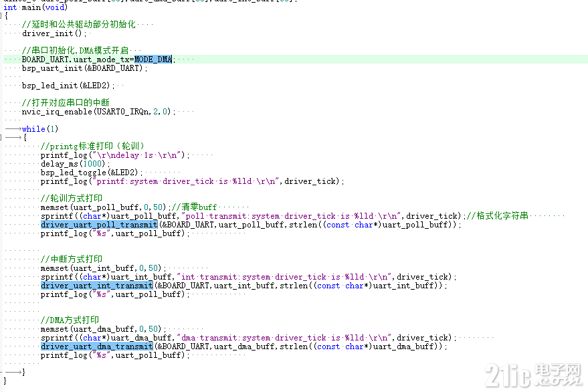Image resolution: width=588 pixels, height=392 pixels.
Task: Click memset(uart_dma_buff,0,50) line
Action: click(x=104, y=329)
